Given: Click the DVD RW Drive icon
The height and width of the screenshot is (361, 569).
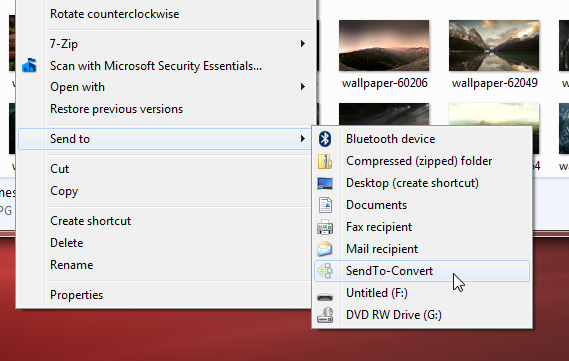Looking at the screenshot, I should [325, 315].
